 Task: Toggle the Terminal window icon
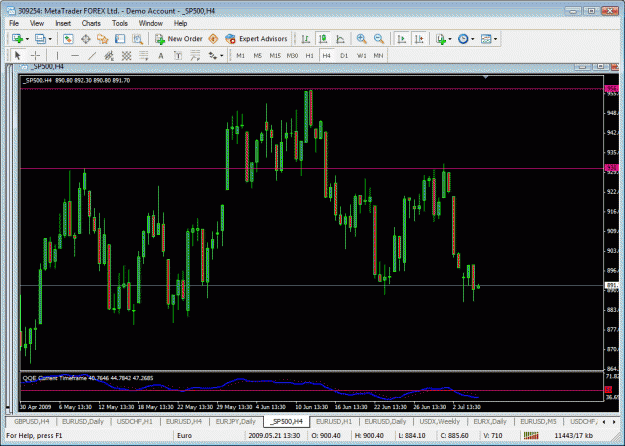tap(120, 39)
